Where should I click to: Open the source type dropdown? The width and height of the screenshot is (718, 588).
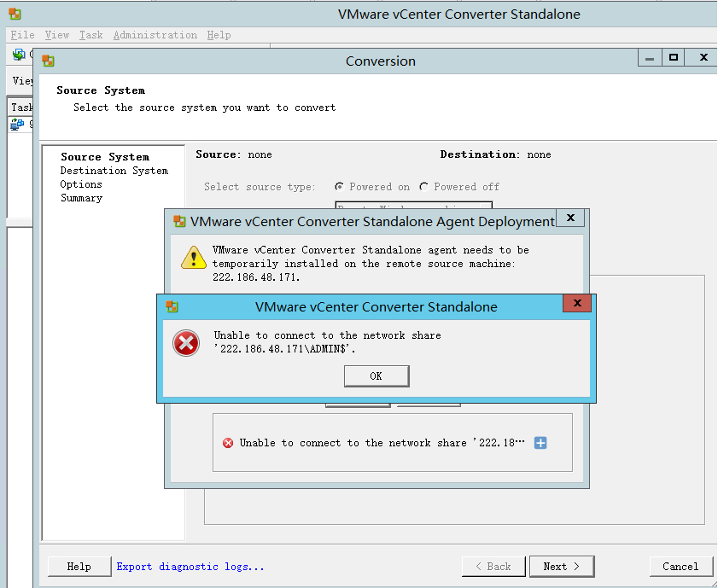coord(414,206)
